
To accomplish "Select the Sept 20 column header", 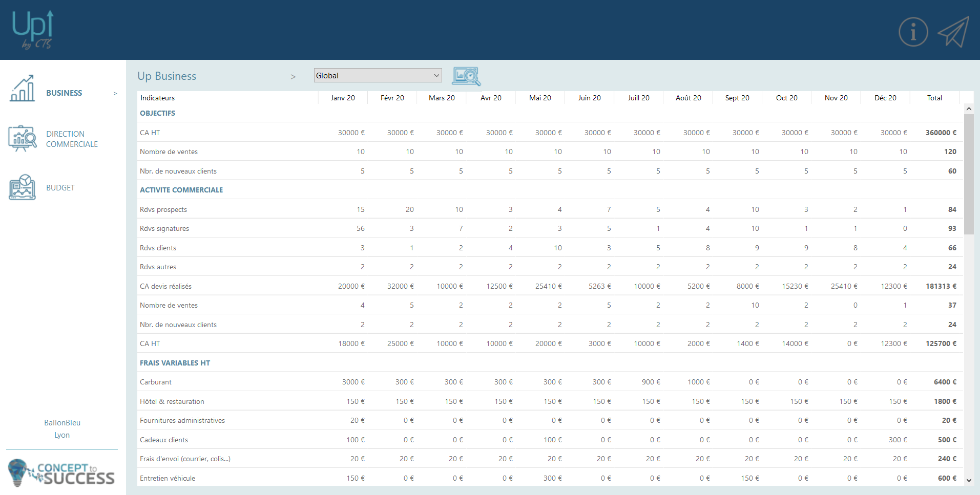I will point(737,98).
